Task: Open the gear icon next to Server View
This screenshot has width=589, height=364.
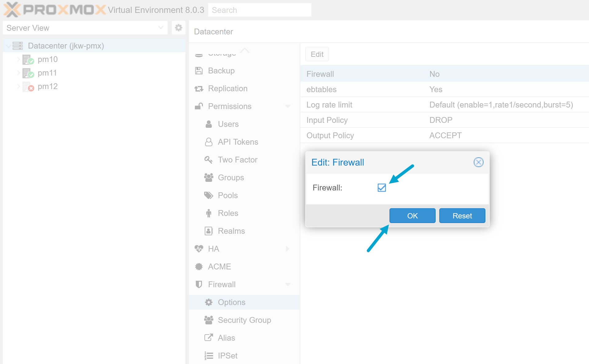Action: click(x=178, y=28)
